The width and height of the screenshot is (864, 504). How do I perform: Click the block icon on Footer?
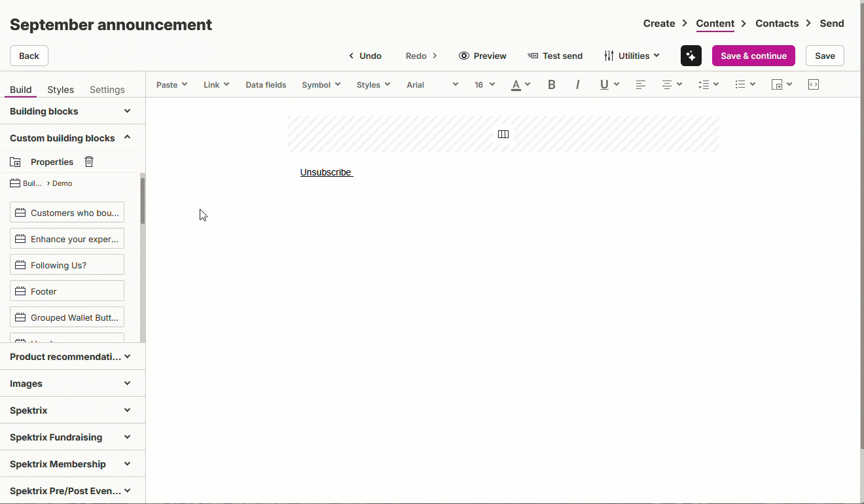click(20, 291)
